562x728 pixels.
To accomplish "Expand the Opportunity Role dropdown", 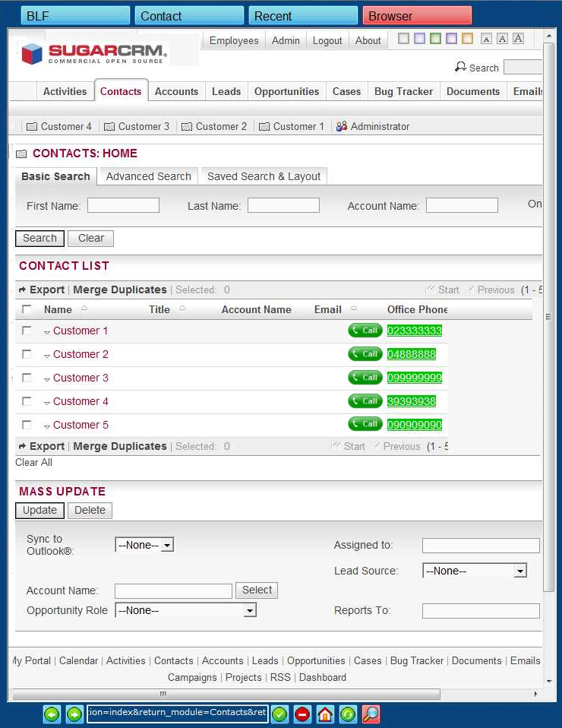I will 185,610.
